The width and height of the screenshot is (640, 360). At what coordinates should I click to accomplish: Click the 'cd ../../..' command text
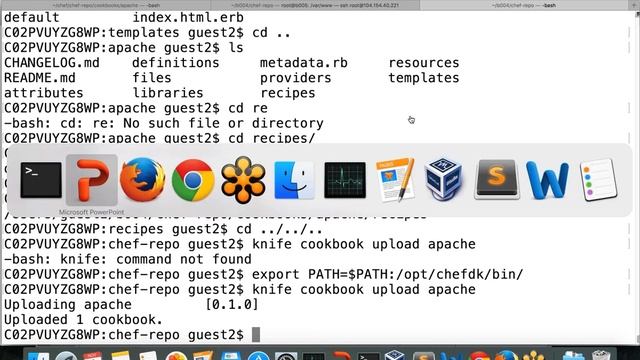click(280, 229)
